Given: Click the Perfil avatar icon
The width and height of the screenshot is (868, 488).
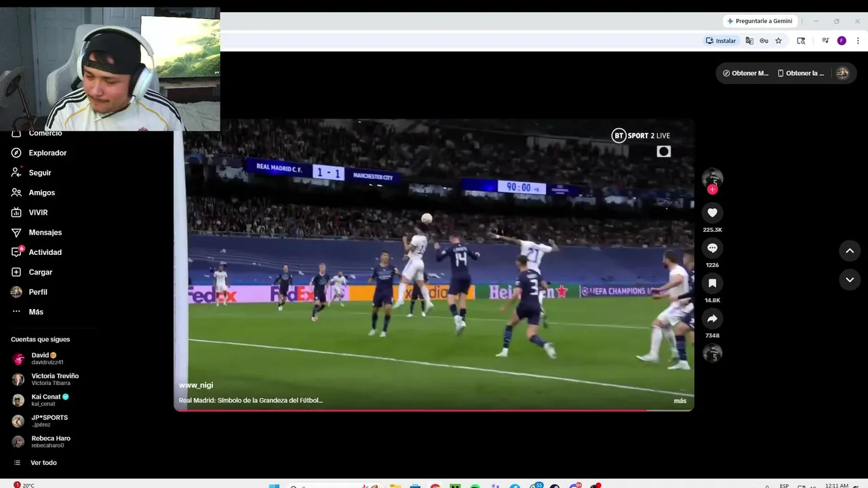Looking at the screenshot, I should tap(16, 292).
